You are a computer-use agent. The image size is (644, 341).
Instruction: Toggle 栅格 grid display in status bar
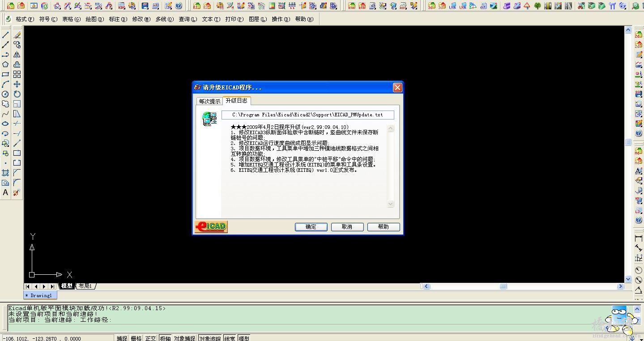pyautogui.click(x=136, y=338)
